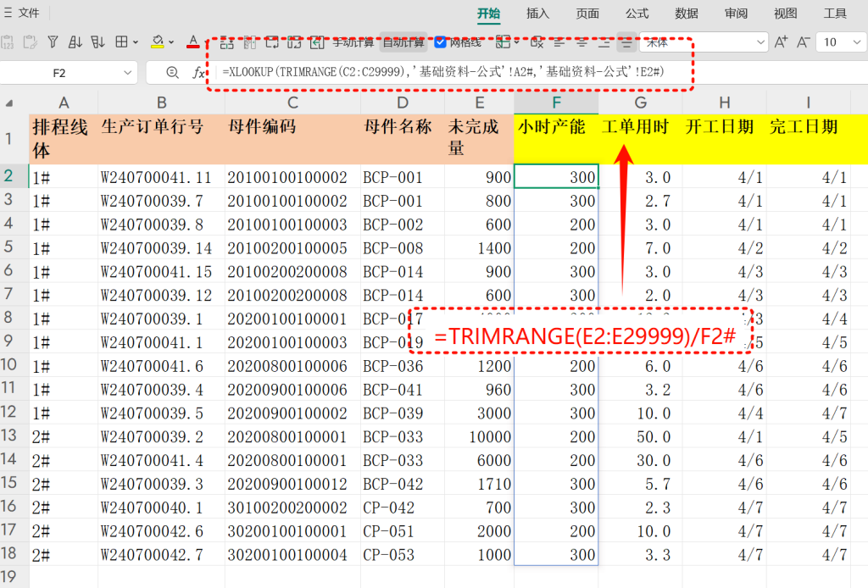The width and height of the screenshot is (868, 588).
Task: Select column F header
Action: pos(556,103)
